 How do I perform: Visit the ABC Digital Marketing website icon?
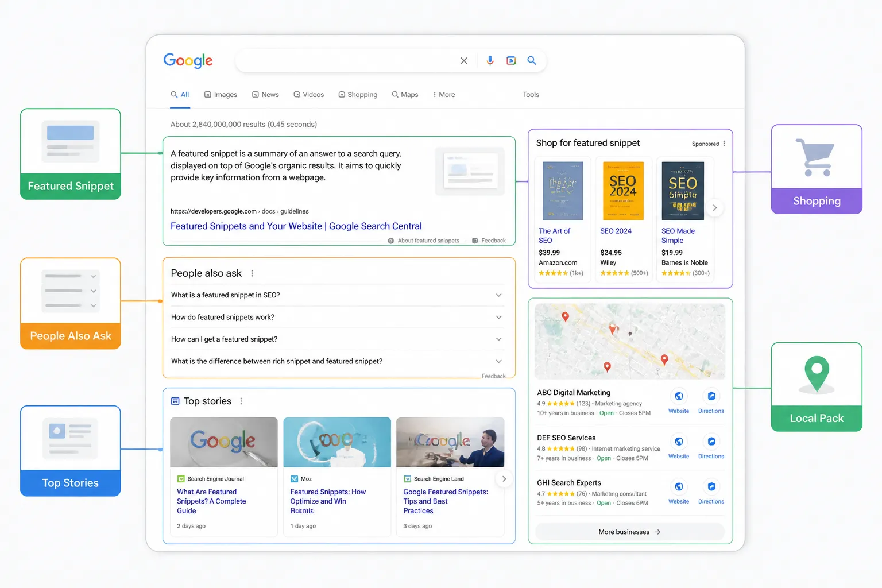(x=679, y=396)
